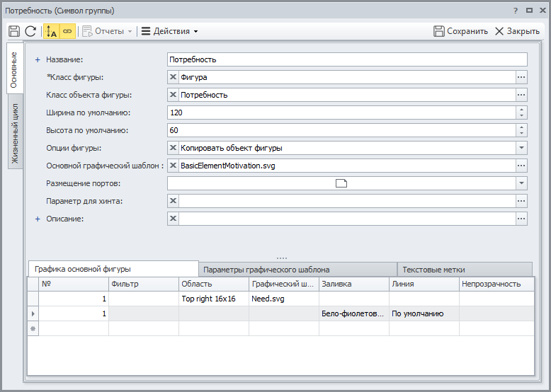Image resolution: width=551 pixels, height=392 pixels.
Task: Click the Сохранить button
Action: pyautogui.click(x=460, y=31)
